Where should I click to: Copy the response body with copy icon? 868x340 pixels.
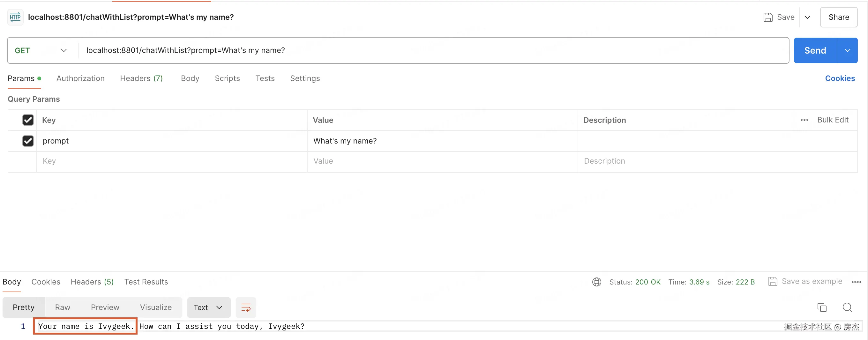coord(821,307)
